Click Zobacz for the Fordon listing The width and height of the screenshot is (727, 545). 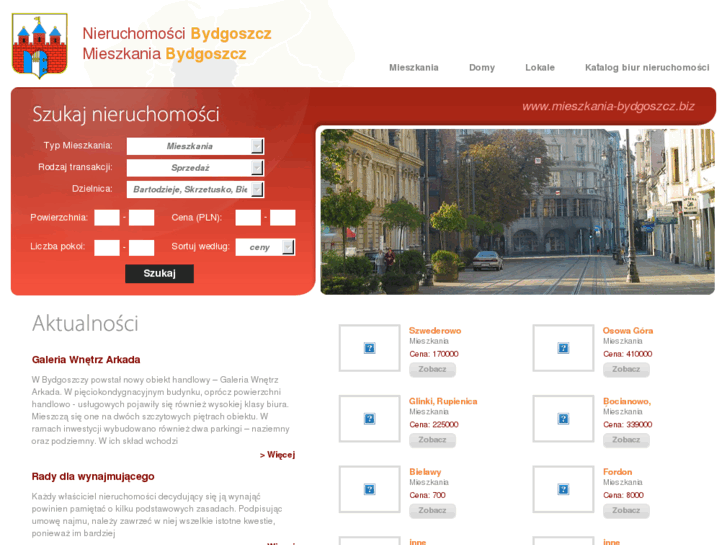tap(626, 511)
